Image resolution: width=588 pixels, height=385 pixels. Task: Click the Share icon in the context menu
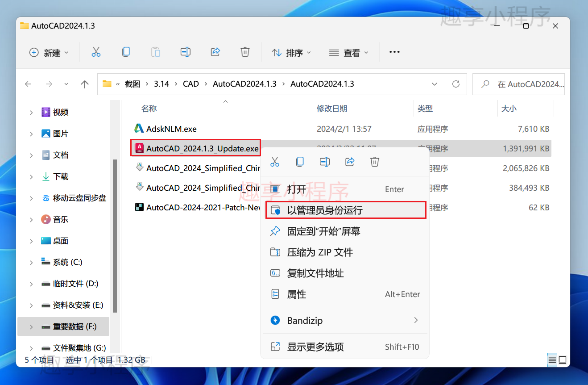click(x=350, y=162)
